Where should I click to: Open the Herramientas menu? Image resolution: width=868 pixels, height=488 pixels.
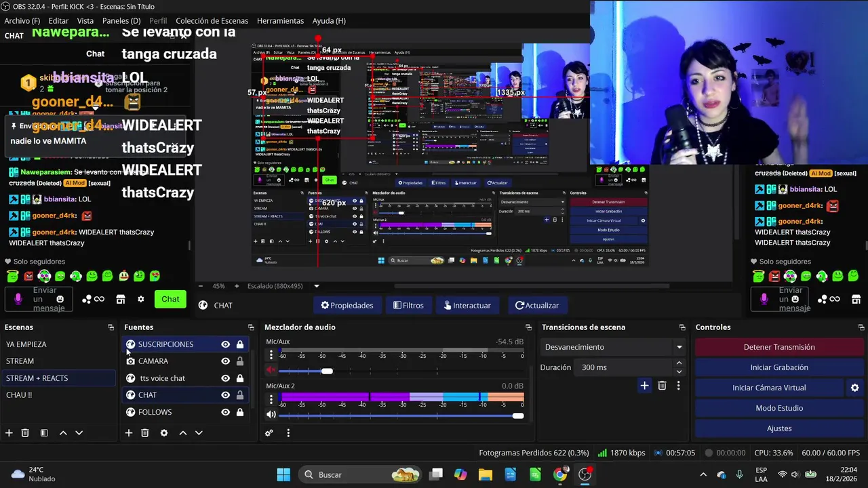(280, 21)
